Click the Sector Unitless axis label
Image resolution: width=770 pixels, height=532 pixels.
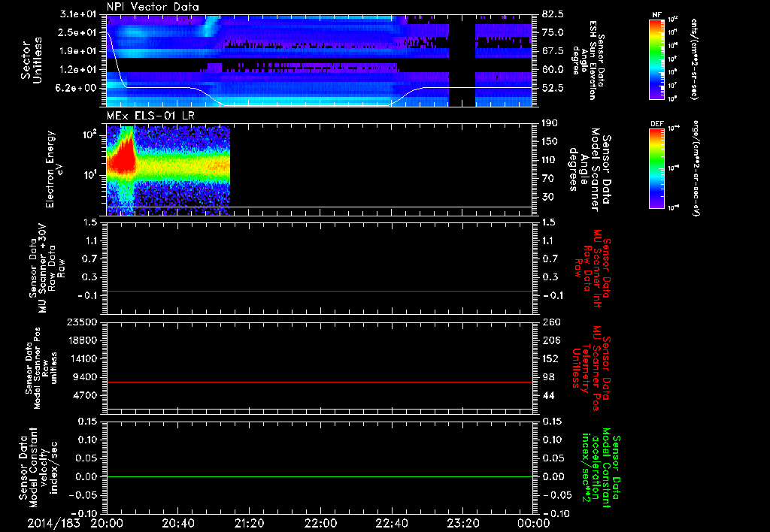point(32,60)
